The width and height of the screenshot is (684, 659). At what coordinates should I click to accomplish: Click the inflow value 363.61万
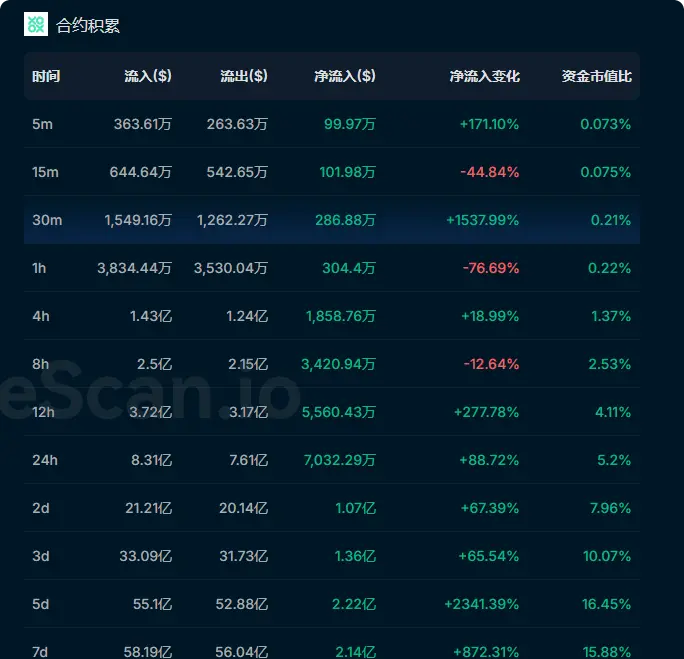click(x=143, y=124)
